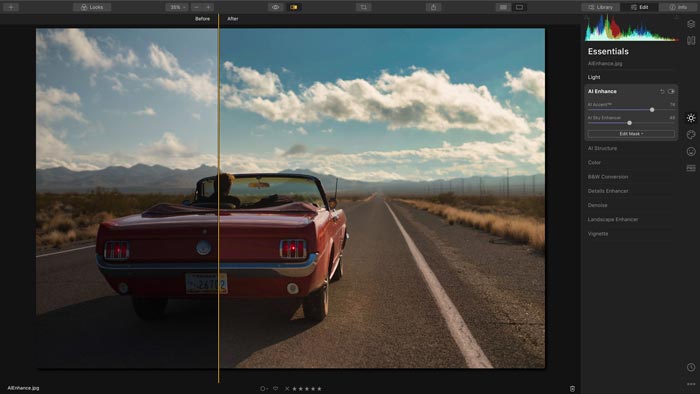This screenshot has height=394, width=700.
Task: Expand the Color tool
Action: click(x=594, y=162)
